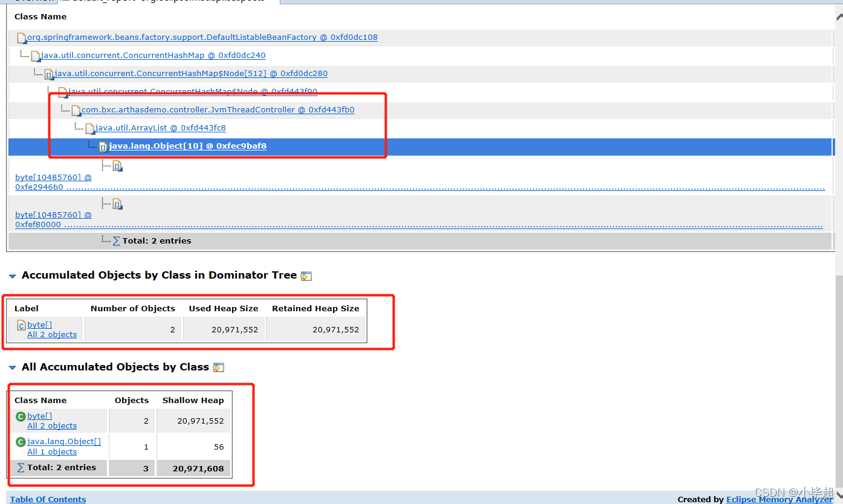Click sigma icon in class table total row
This screenshot has height=504, width=843.
[21, 468]
